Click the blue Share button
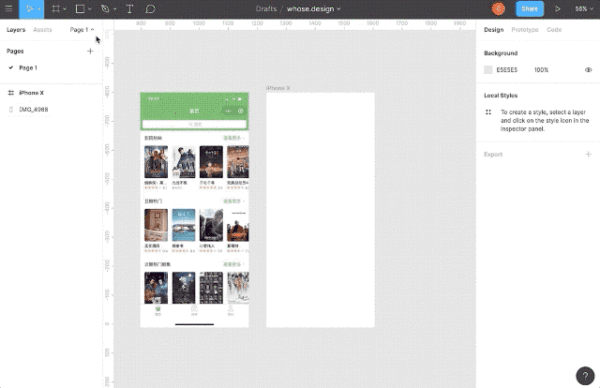 [x=530, y=9]
